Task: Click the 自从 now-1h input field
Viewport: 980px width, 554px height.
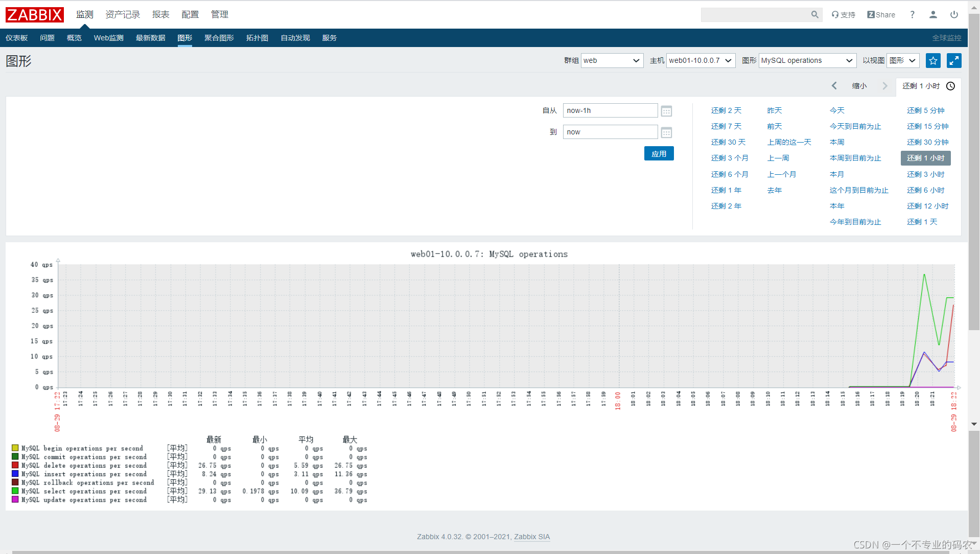Action: 610,110
